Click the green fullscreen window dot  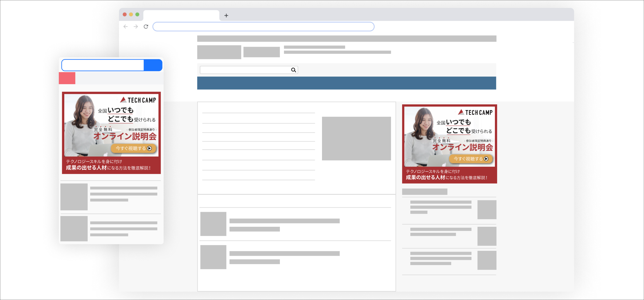pyautogui.click(x=137, y=14)
